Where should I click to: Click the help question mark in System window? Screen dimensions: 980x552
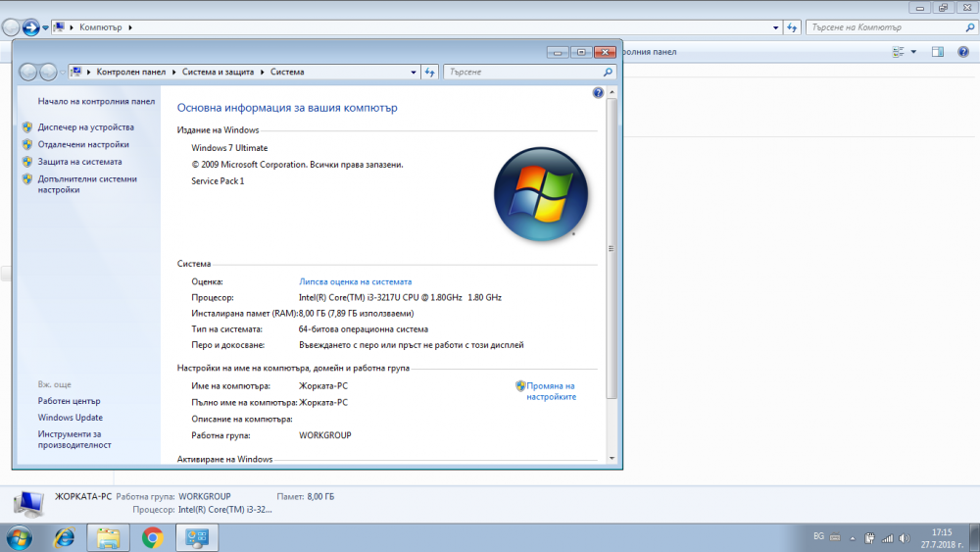click(598, 92)
